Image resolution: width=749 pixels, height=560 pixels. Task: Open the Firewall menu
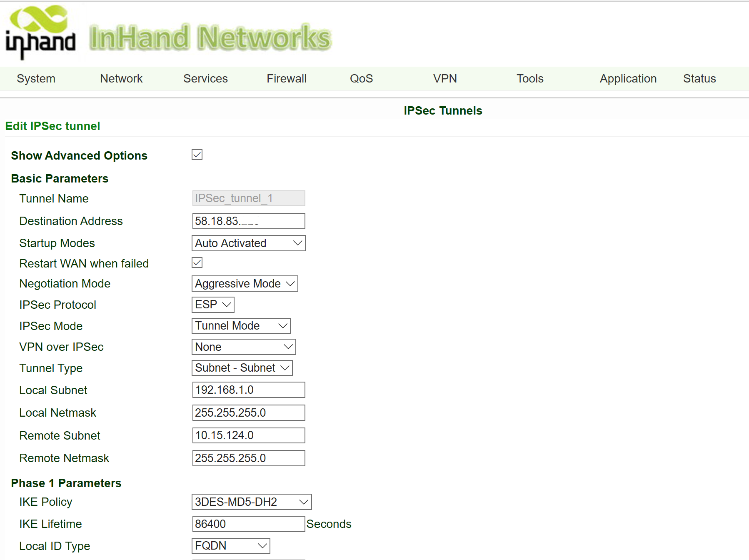(287, 79)
